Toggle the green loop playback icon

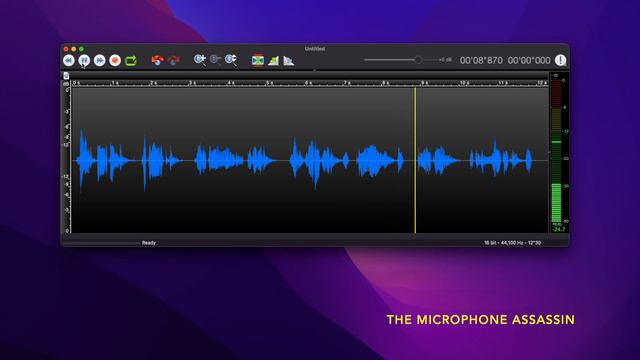(x=131, y=61)
